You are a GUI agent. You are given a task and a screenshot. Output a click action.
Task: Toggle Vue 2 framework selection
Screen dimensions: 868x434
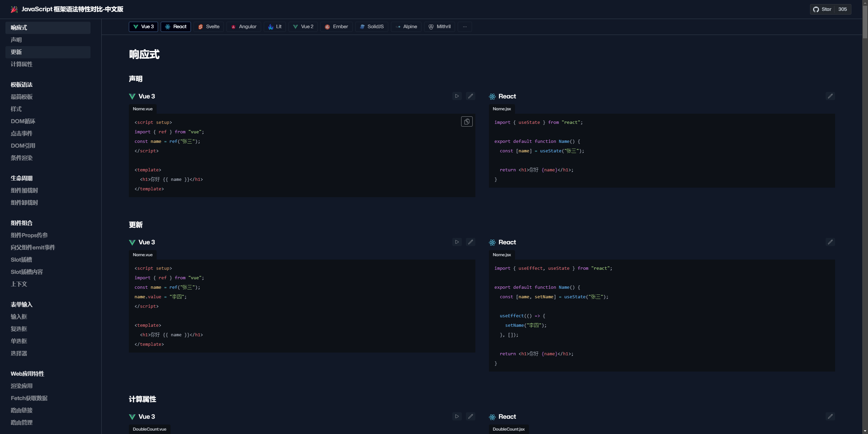tap(303, 26)
